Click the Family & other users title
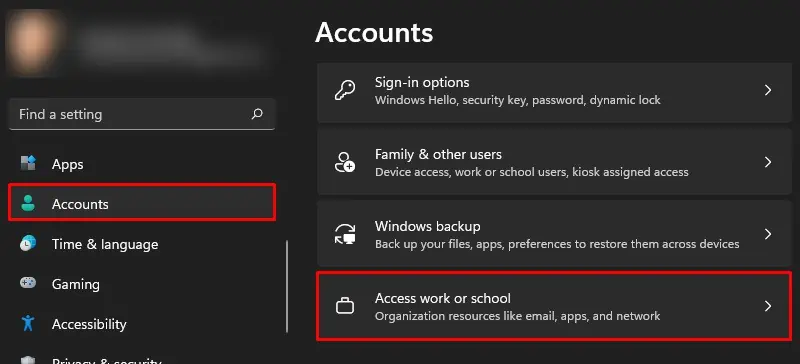Viewport: 800px width, 364px height. coord(438,154)
